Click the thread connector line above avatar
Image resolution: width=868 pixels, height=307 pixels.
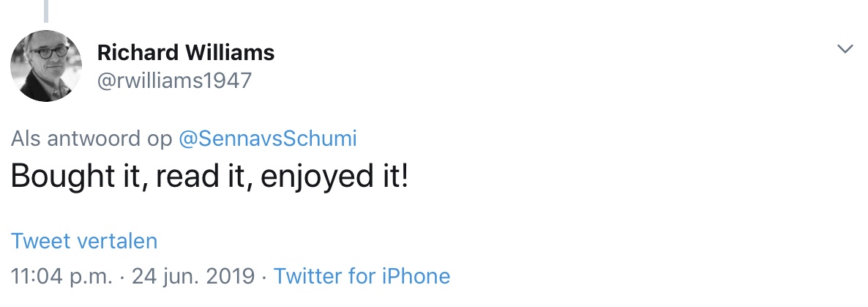tap(46, 10)
